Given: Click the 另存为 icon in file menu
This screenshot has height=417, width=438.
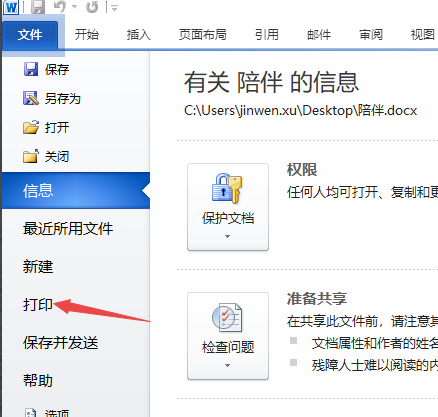Looking at the screenshot, I should (x=31, y=98).
